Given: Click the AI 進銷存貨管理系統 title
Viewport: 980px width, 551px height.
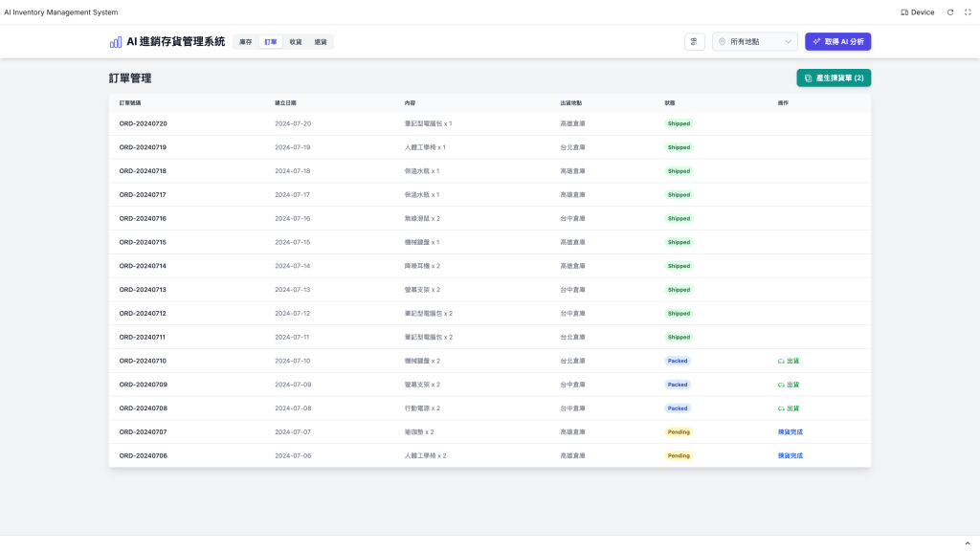Looking at the screenshot, I should 176,42.
